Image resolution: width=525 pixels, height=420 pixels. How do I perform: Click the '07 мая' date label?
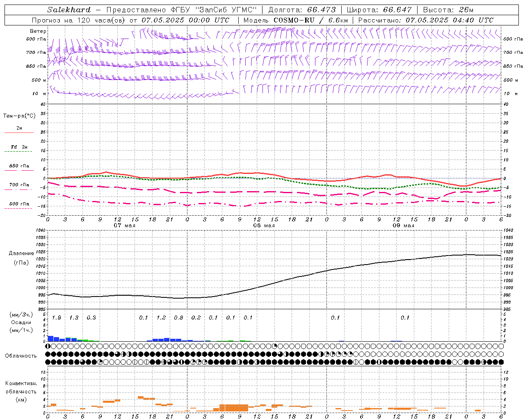125,226
